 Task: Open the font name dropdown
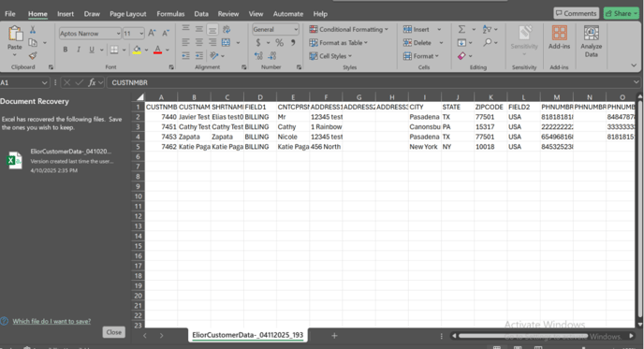pos(118,34)
